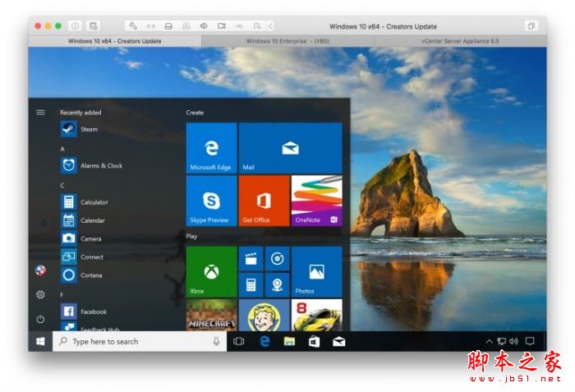Open the Fallout Shelter tile
This screenshot has height=392, width=575.
pos(264,316)
